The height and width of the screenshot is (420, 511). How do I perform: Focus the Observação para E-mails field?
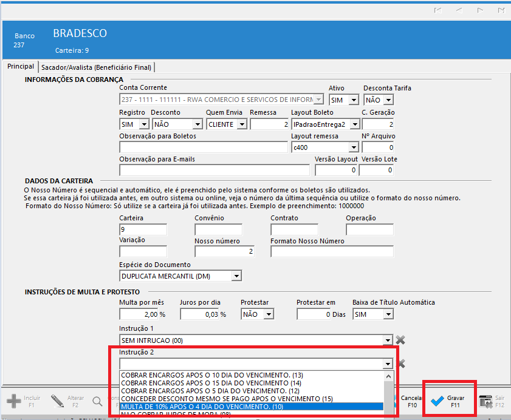[214, 171]
